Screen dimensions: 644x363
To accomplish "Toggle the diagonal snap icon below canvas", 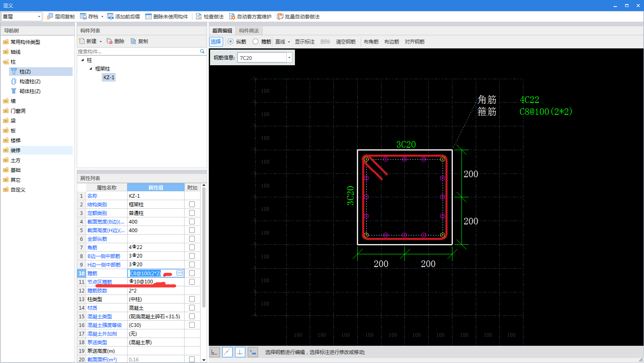I will point(227,352).
